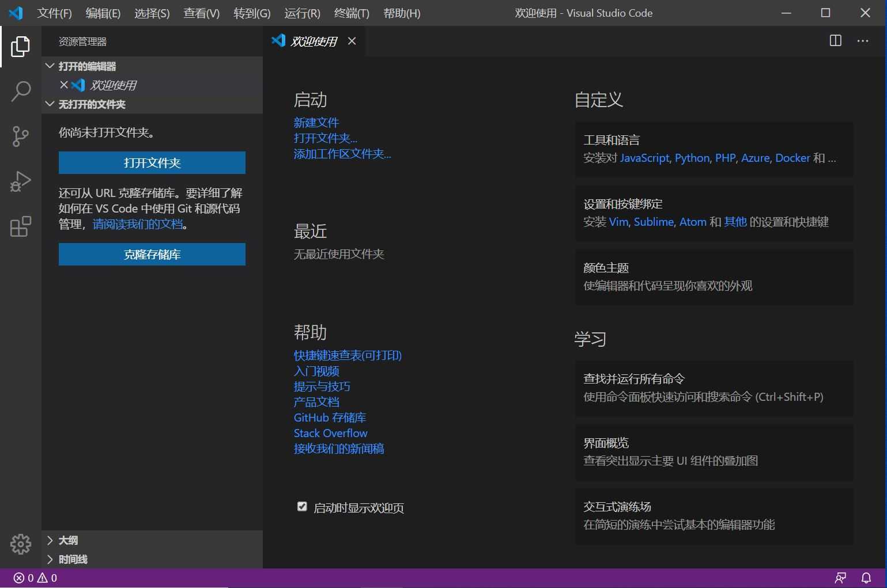The height and width of the screenshot is (588, 887).
Task: Open the 终端(T) menu
Action: click(x=352, y=13)
